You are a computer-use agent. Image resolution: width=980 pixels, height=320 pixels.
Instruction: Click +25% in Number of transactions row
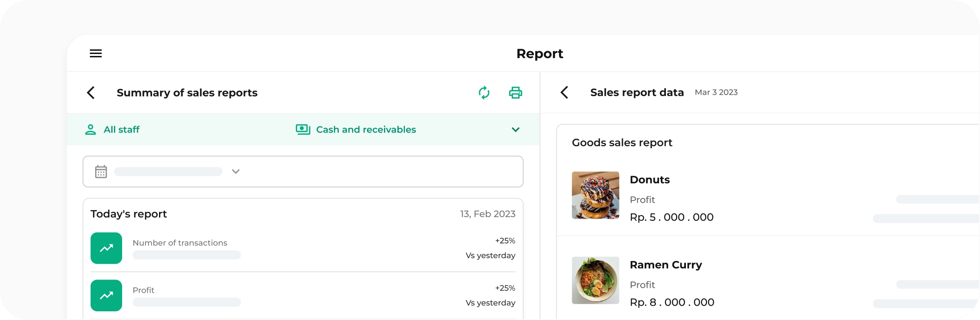point(505,240)
